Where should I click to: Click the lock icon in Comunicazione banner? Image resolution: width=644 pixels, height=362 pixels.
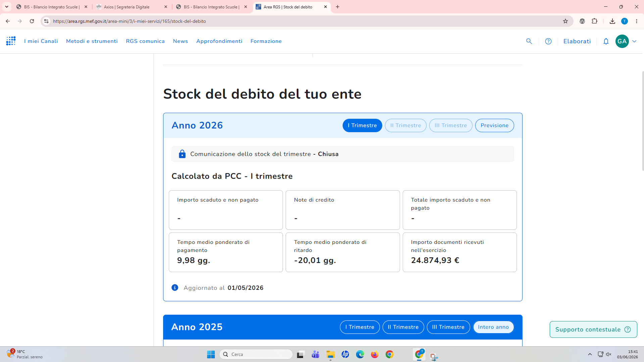point(182,154)
